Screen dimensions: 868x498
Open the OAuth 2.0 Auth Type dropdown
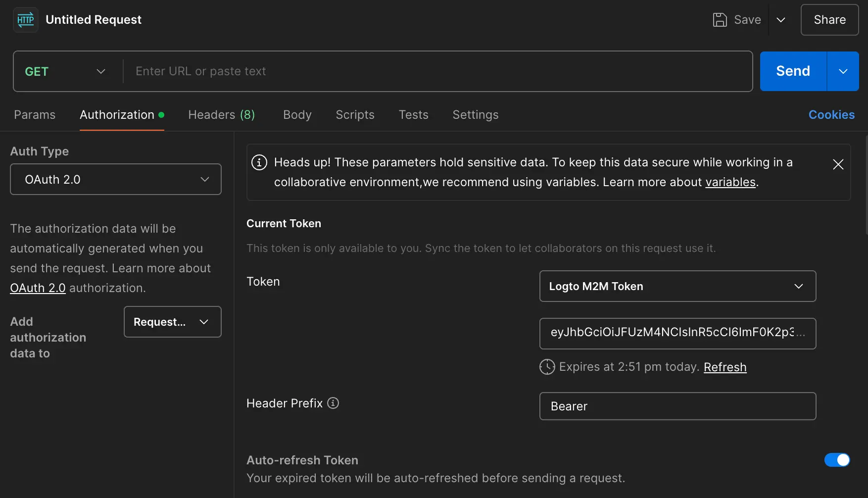116,179
